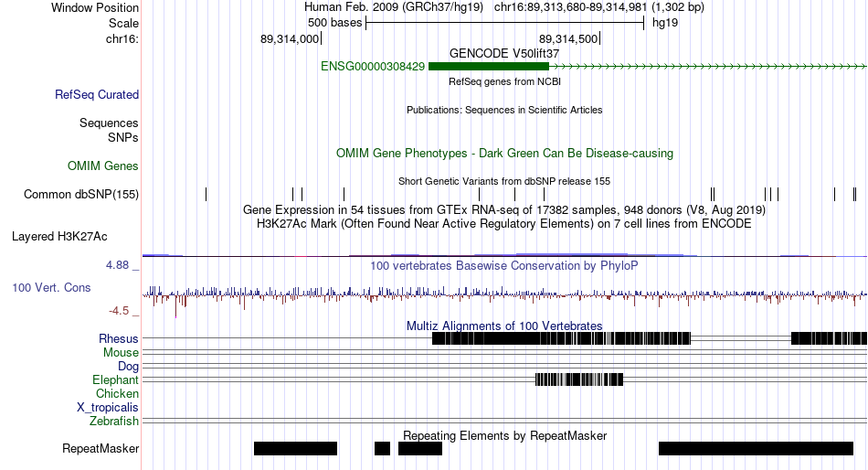Click the rightmost long RepeatMasker block

pos(756,448)
